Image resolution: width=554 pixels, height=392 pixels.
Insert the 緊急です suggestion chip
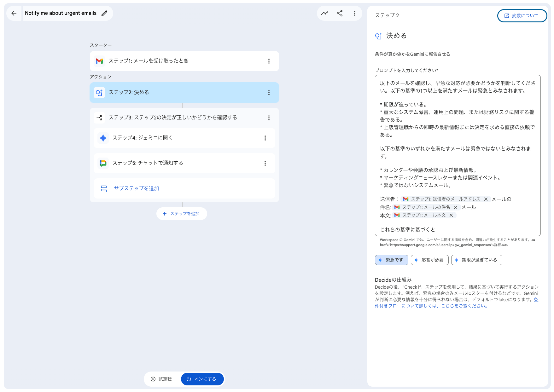(391, 260)
